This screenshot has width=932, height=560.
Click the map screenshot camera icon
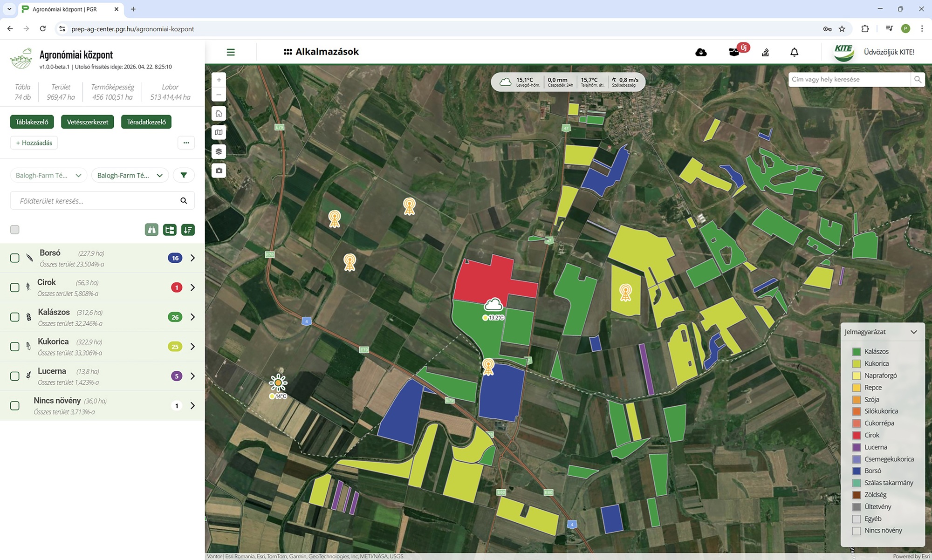[x=219, y=171]
